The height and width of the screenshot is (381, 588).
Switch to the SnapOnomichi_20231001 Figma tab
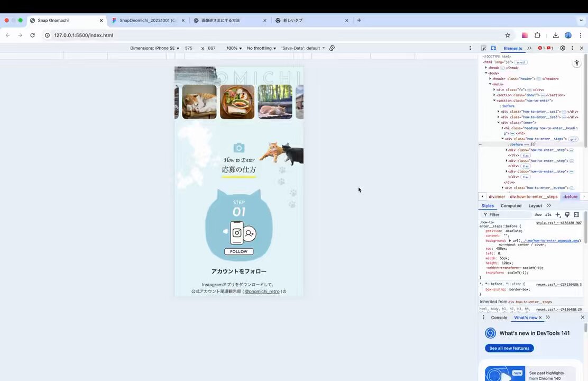click(x=149, y=20)
